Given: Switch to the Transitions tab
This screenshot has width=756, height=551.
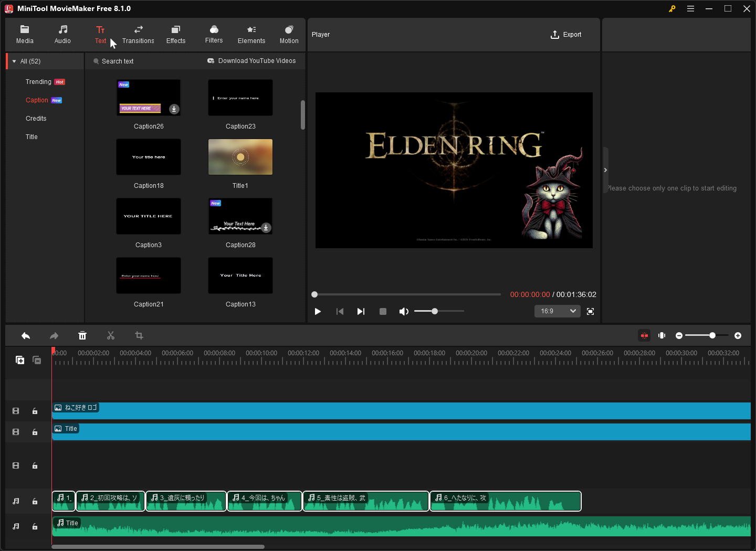Looking at the screenshot, I should [138, 35].
